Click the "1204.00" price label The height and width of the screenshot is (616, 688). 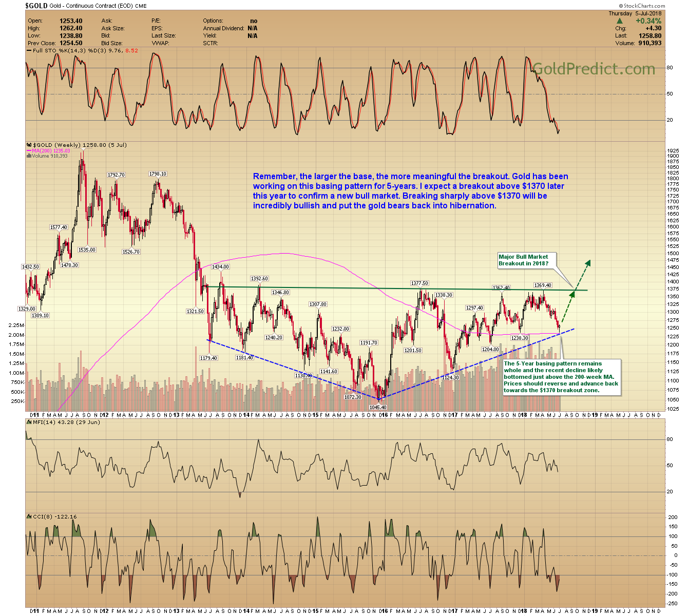pyautogui.click(x=490, y=350)
